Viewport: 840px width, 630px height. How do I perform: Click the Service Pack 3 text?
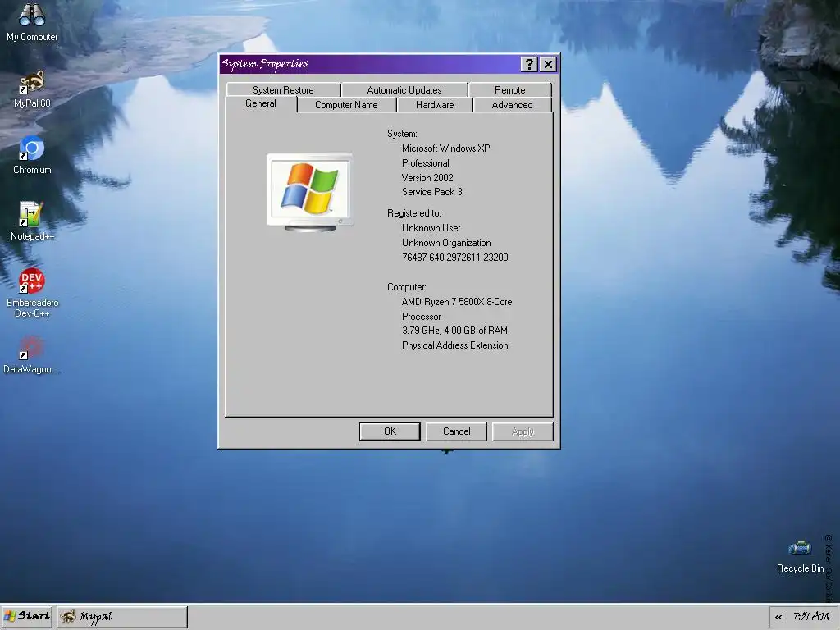431,192
